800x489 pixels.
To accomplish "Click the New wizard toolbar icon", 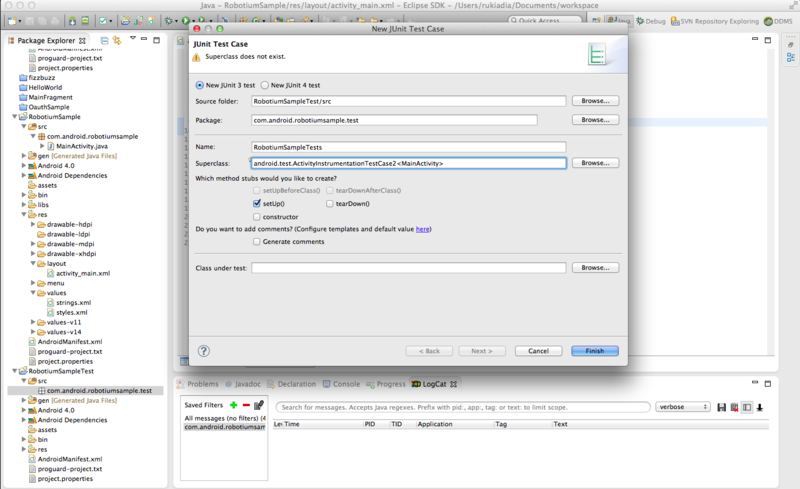I will click(12, 21).
